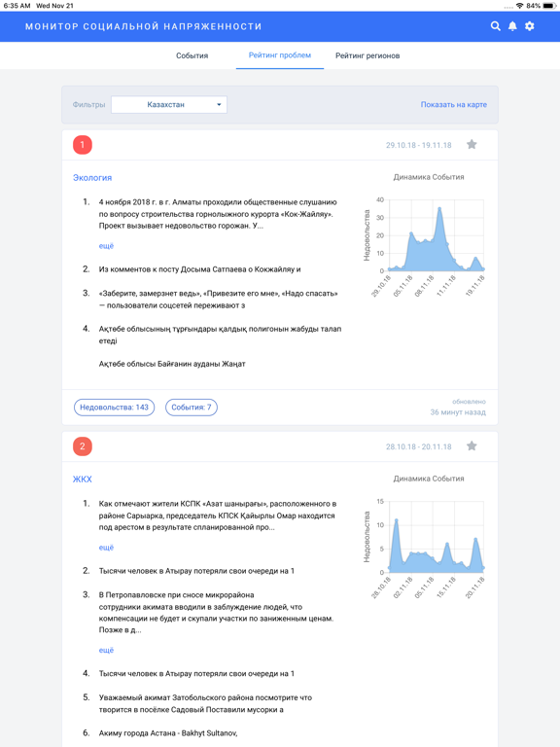The width and height of the screenshot is (560, 747).
Task: Expand ещё under КСПК Азат шаңырағы item
Action: [x=106, y=548]
